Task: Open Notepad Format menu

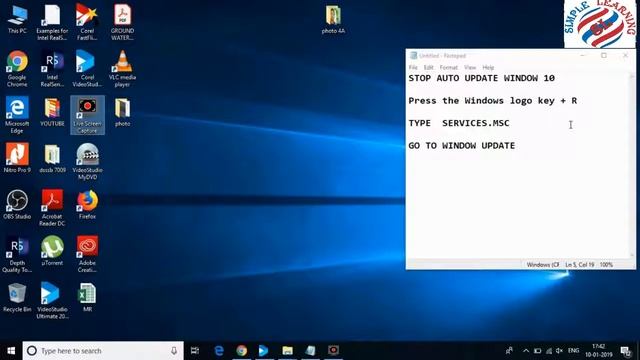Action: coord(449,67)
